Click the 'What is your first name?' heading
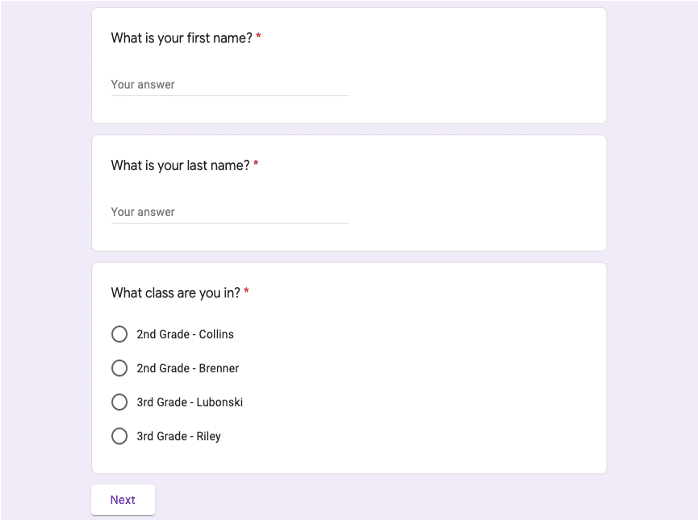698x520 pixels. point(182,38)
